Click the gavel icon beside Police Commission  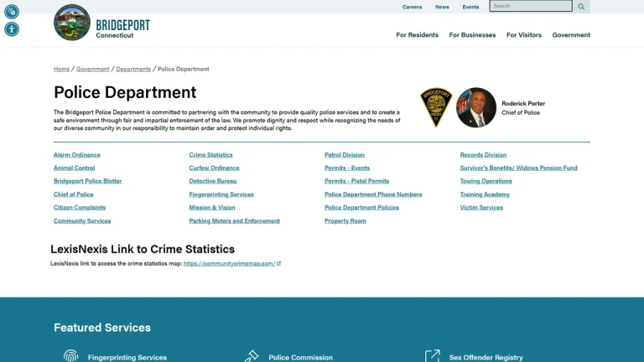(x=252, y=356)
